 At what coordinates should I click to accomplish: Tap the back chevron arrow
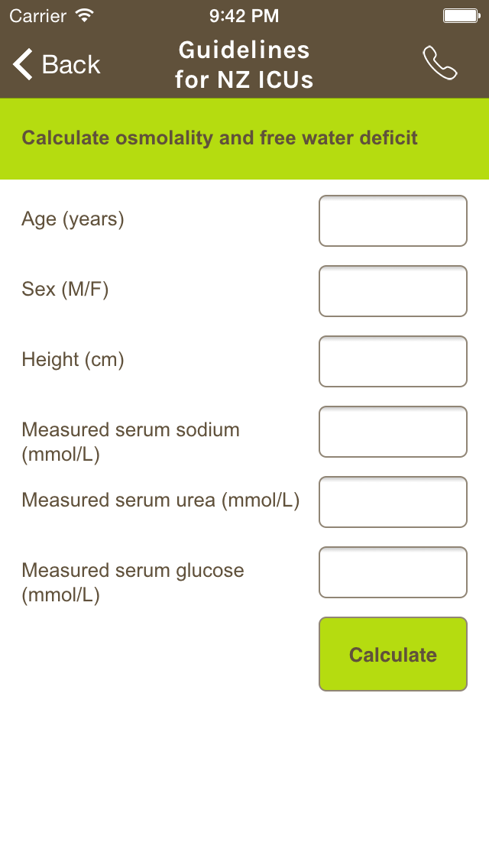tap(23, 64)
